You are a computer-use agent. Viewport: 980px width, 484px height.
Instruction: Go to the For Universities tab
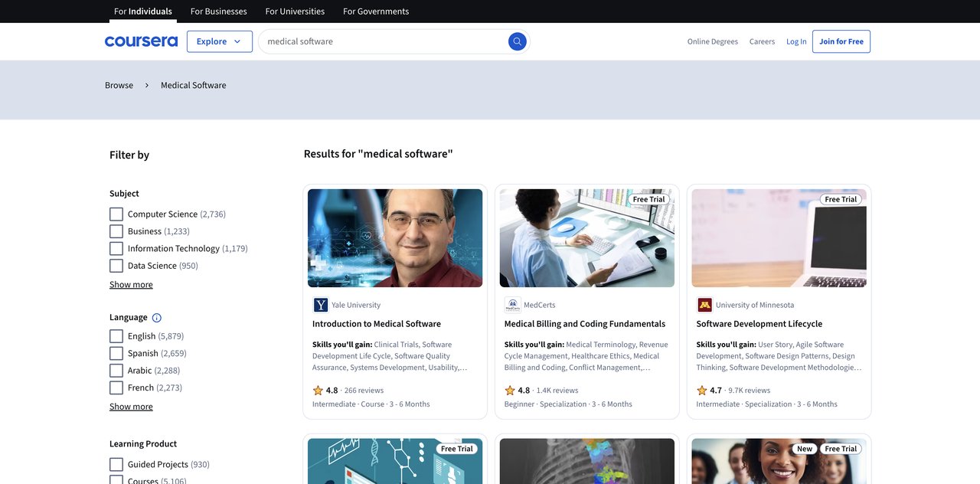[x=295, y=11]
